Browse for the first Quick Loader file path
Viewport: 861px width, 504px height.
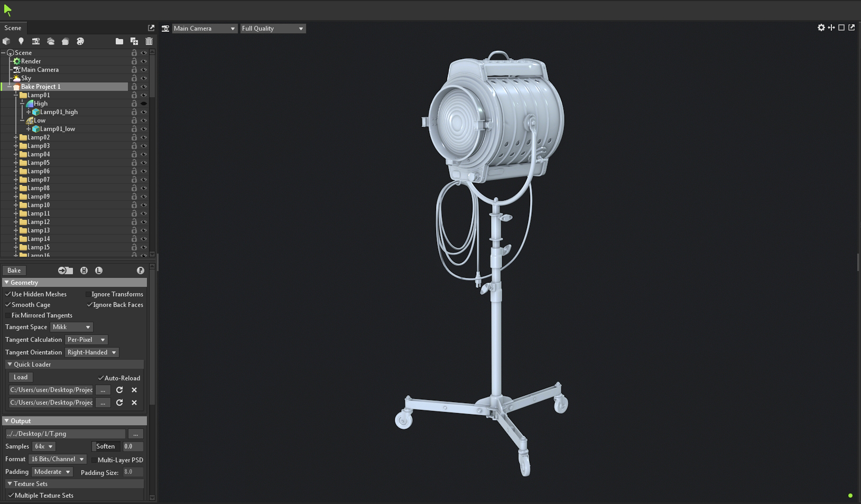pyautogui.click(x=103, y=390)
